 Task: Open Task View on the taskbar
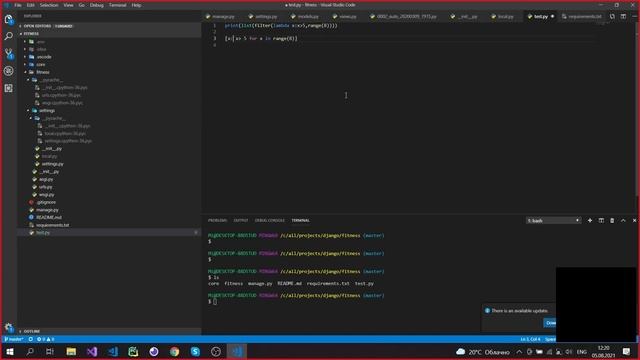tap(50, 351)
